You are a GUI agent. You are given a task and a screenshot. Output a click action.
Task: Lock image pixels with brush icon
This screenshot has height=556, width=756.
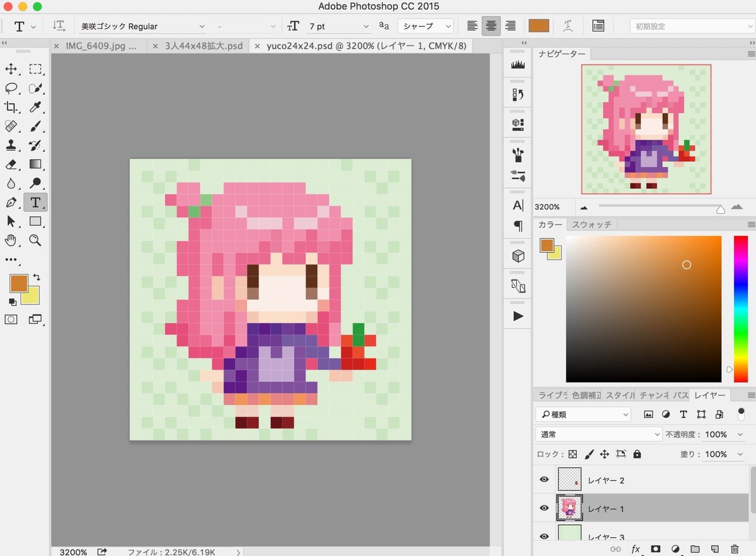tap(589, 454)
